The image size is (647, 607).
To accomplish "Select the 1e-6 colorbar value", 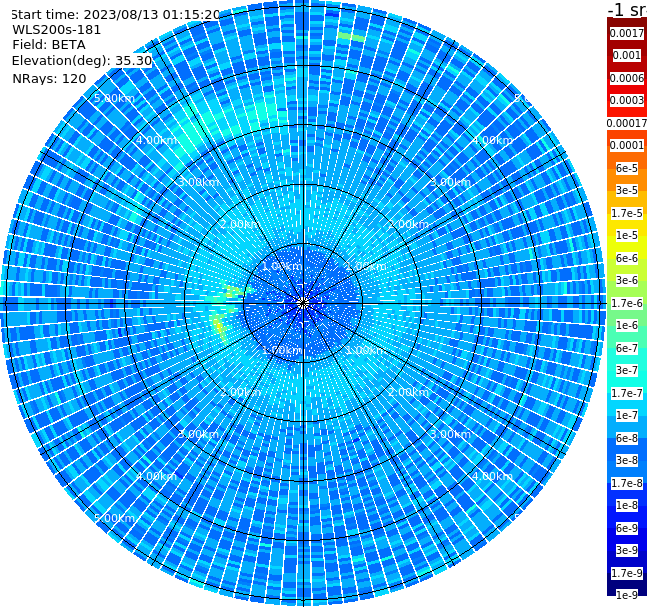I will click(627, 325).
